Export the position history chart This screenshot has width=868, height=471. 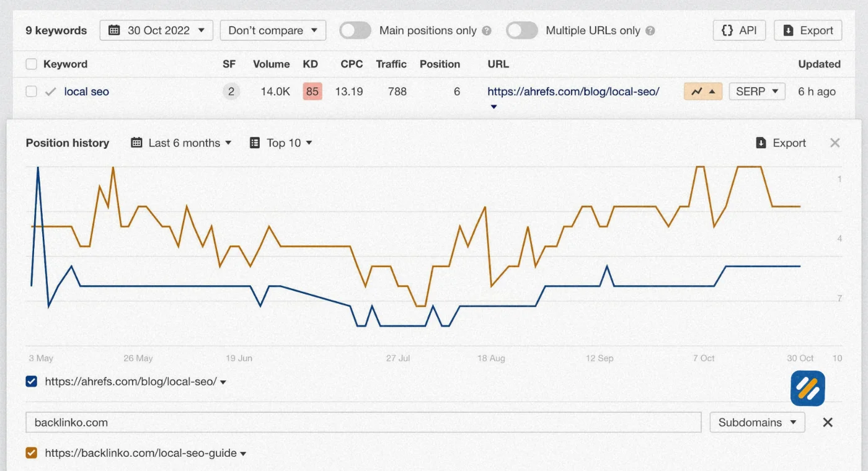(781, 143)
